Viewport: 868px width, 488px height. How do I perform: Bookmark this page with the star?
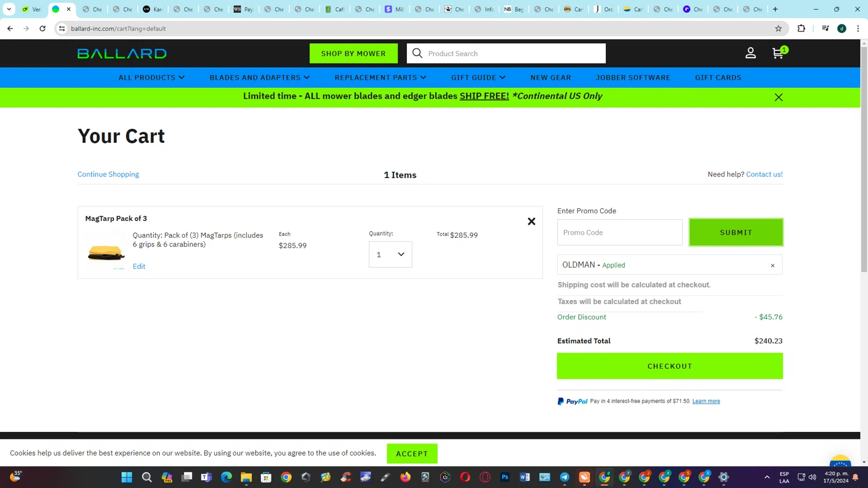pyautogui.click(x=778, y=28)
